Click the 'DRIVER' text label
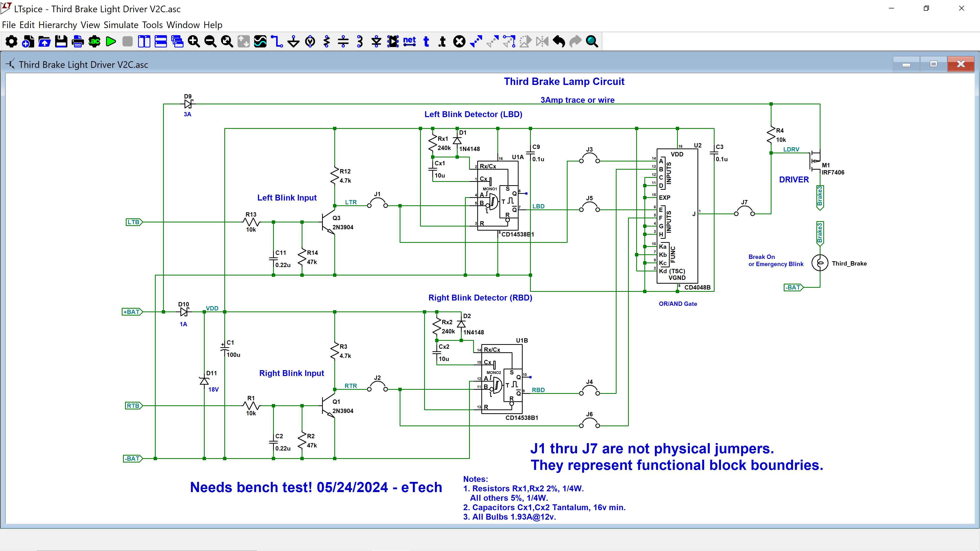This screenshot has height=551, width=980. click(794, 180)
